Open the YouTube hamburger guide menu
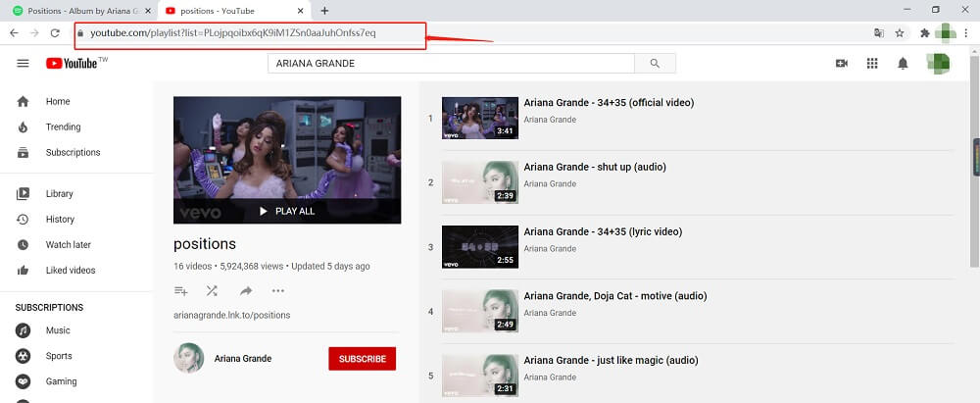Image resolution: width=980 pixels, height=403 pixels. [24, 63]
